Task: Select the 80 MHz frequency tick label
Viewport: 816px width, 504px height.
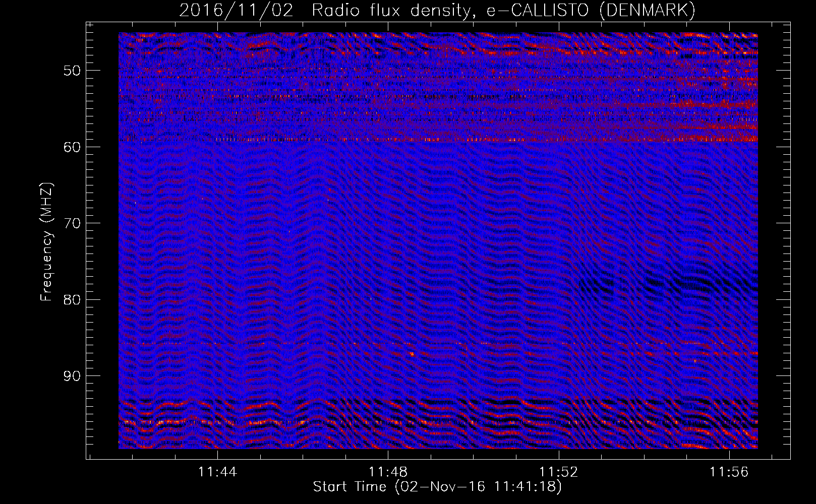Action: [72, 300]
